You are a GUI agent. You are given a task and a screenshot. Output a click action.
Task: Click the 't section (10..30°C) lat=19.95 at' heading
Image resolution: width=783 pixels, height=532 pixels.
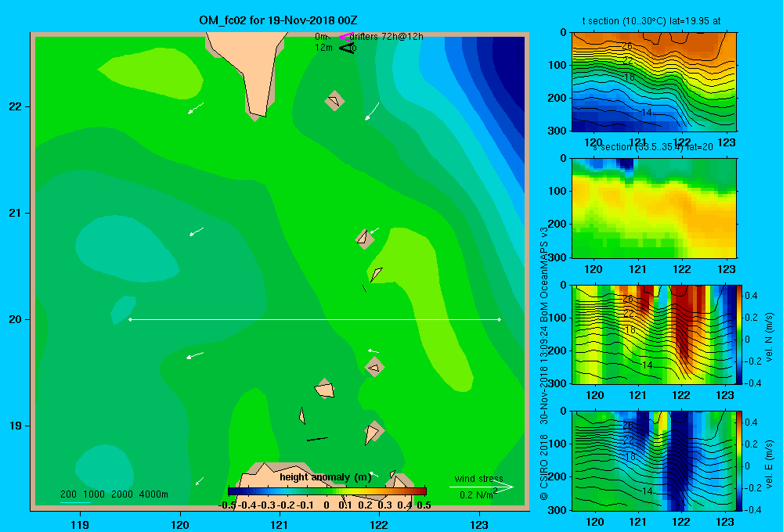pos(651,21)
